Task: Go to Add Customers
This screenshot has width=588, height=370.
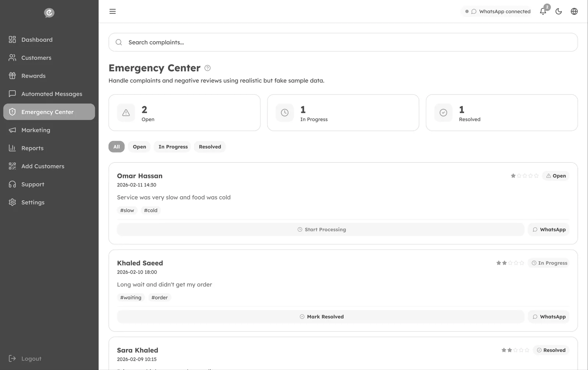Action: tap(49, 166)
